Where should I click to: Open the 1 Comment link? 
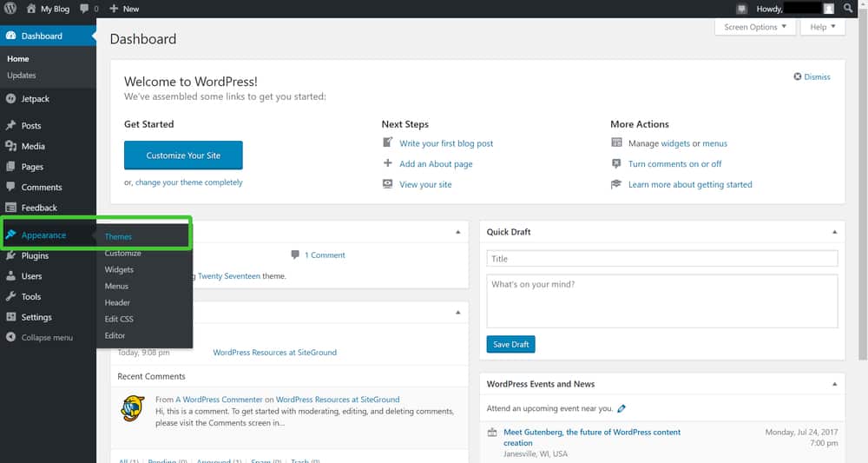coord(325,255)
